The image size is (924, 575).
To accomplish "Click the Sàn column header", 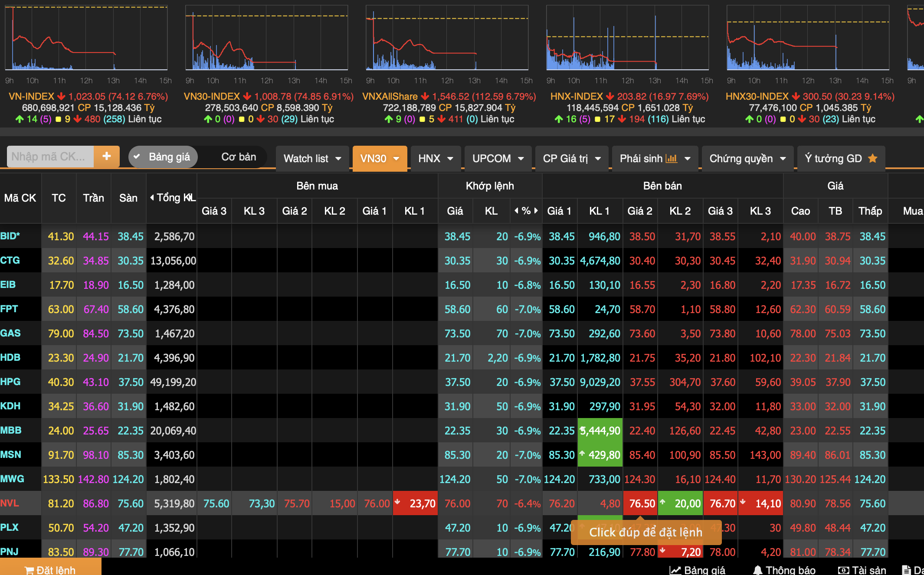I will click(128, 198).
